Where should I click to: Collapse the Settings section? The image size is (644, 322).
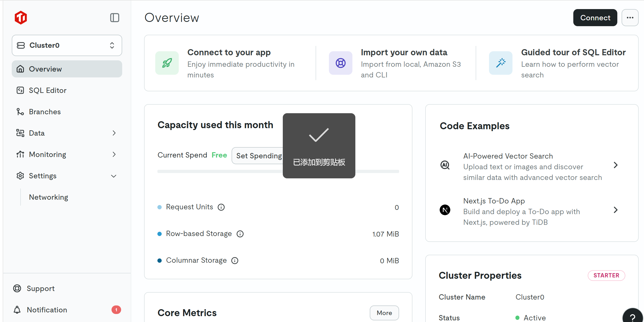point(114,176)
